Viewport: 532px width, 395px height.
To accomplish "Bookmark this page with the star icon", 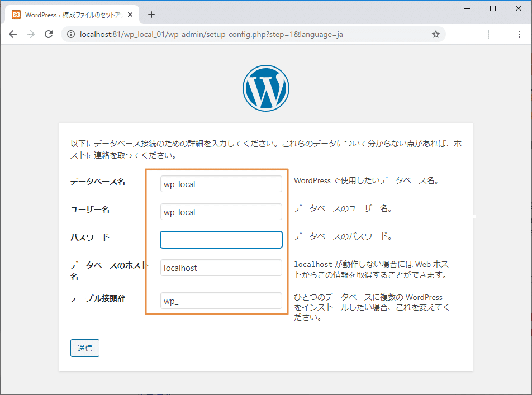I will (x=436, y=34).
